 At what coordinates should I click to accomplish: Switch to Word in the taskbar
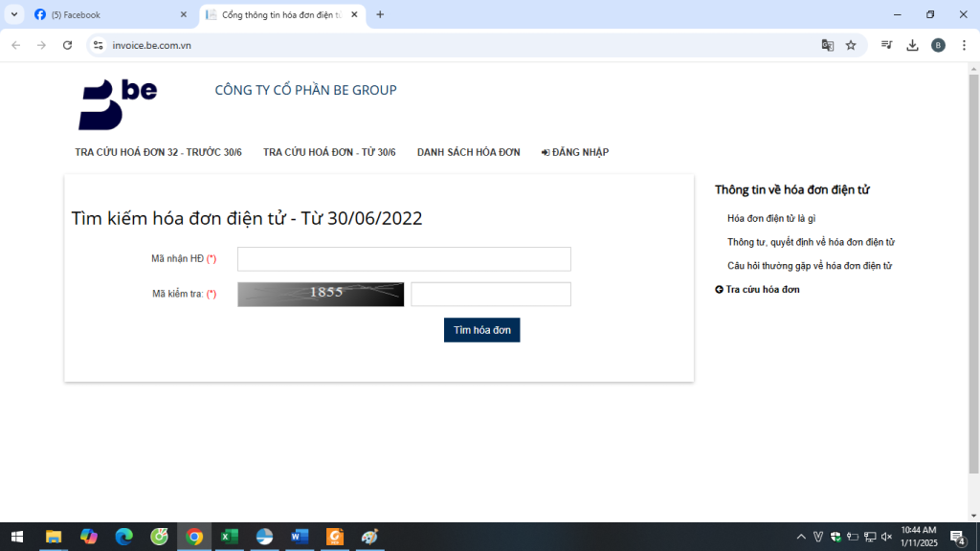tap(300, 537)
